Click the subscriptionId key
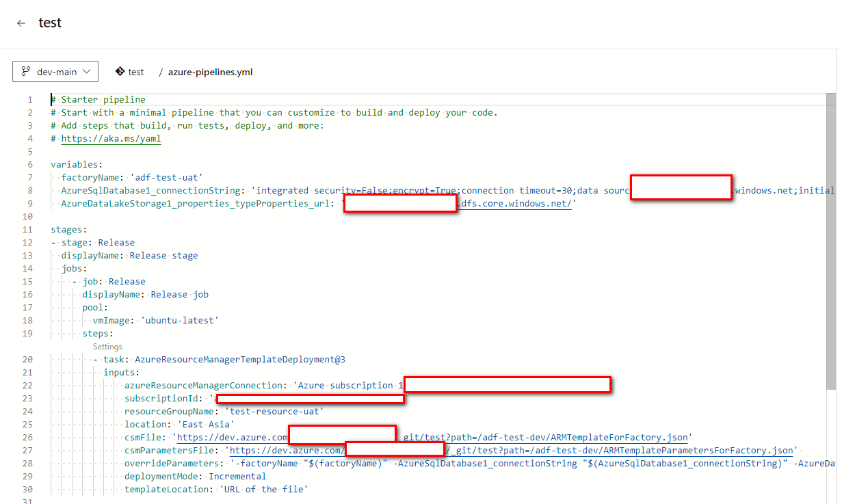The image size is (842, 504). [x=161, y=398]
